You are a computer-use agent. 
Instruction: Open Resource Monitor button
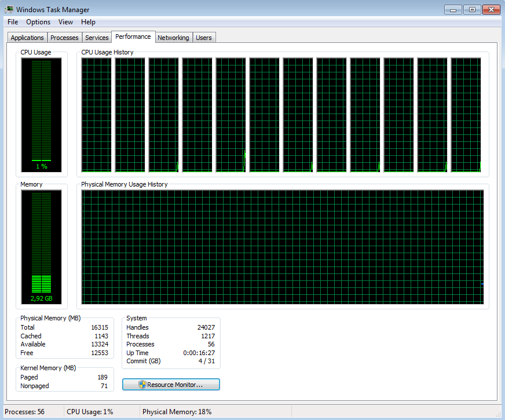coord(171,385)
